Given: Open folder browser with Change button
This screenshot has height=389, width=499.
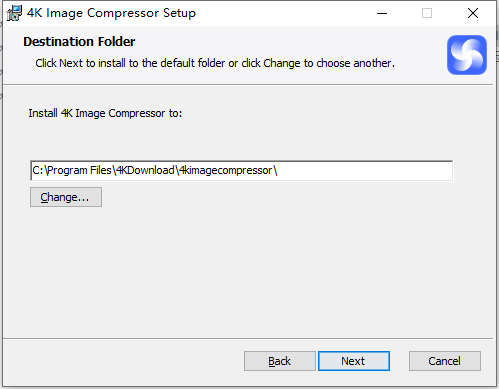Looking at the screenshot, I should (x=66, y=197).
